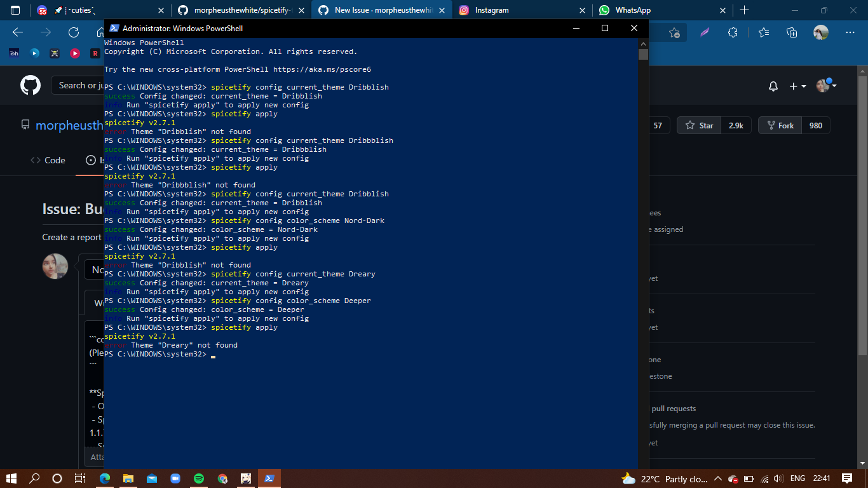Screen dimensions: 868x488
Task: Launch Google Chrome from the taskbar
Action: tap(222, 478)
